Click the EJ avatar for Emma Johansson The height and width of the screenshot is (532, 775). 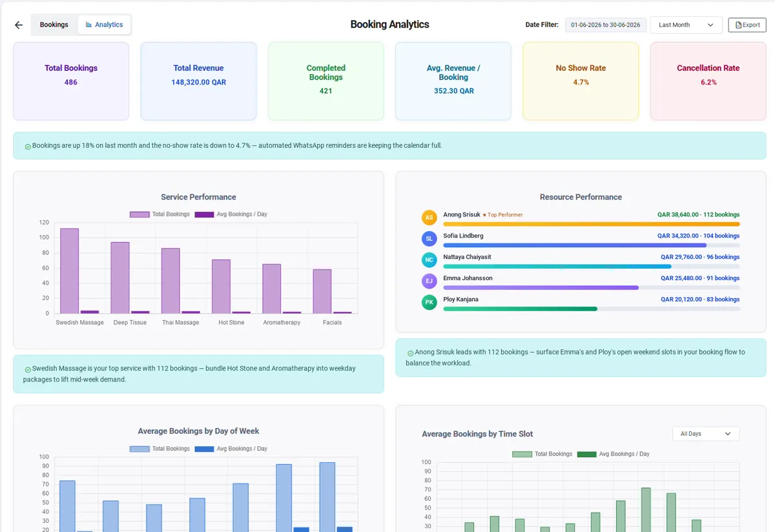[x=429, y=281]
